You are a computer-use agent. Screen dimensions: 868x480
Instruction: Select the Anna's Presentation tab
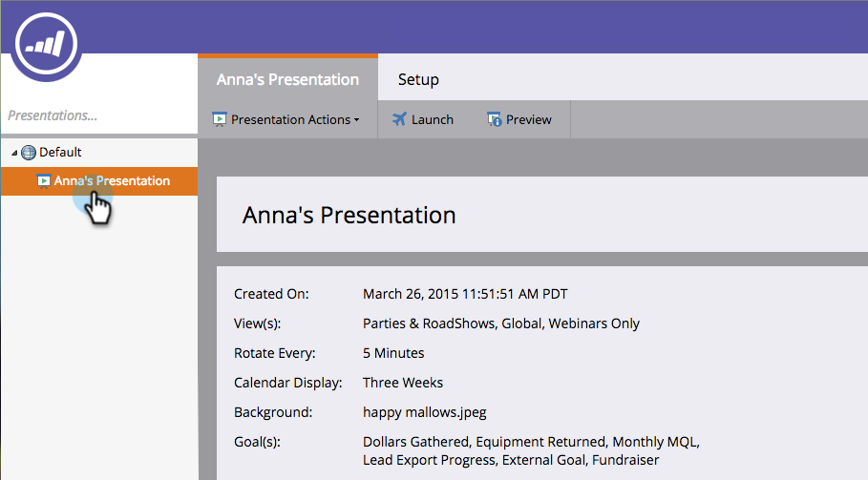[x=287, y=79]
